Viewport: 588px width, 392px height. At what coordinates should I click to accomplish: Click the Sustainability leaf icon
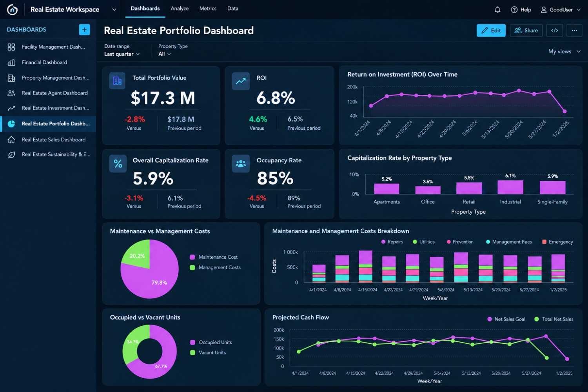11,155
